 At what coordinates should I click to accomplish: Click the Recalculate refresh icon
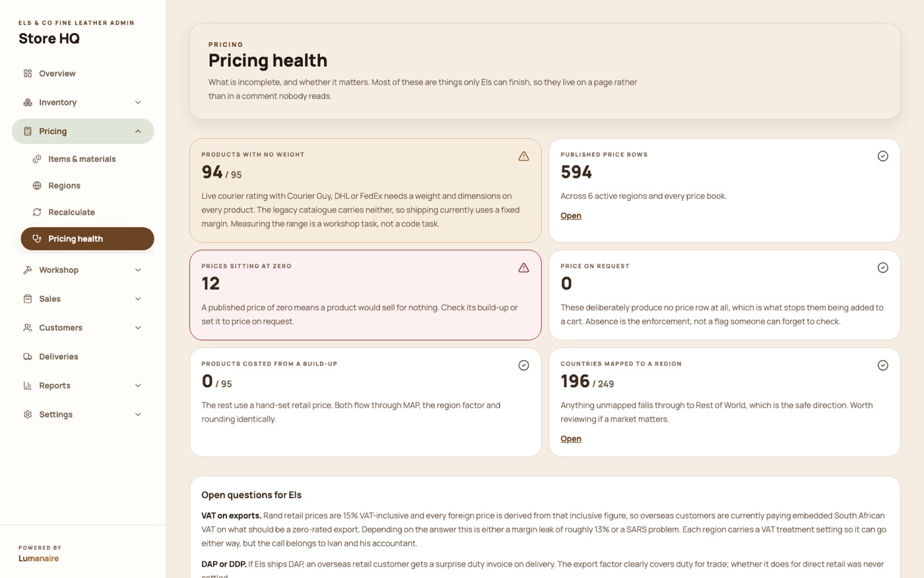coord(37,212)
